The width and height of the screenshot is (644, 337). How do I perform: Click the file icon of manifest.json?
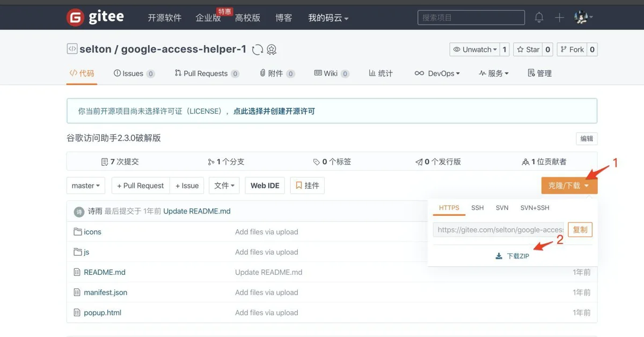[77, 292]
